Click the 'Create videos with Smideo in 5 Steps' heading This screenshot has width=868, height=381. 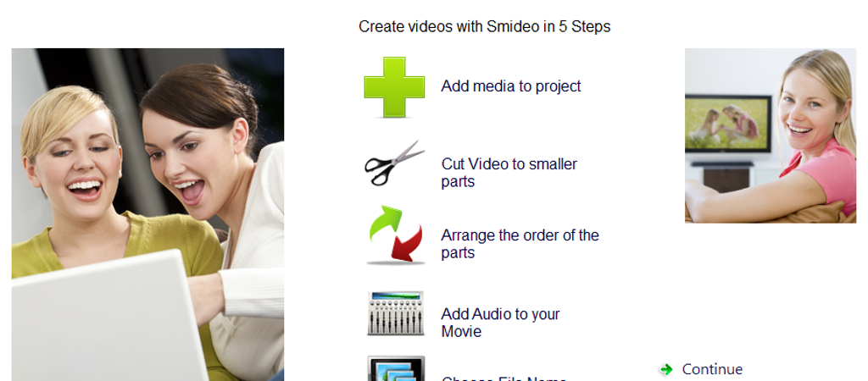(484, 26)
